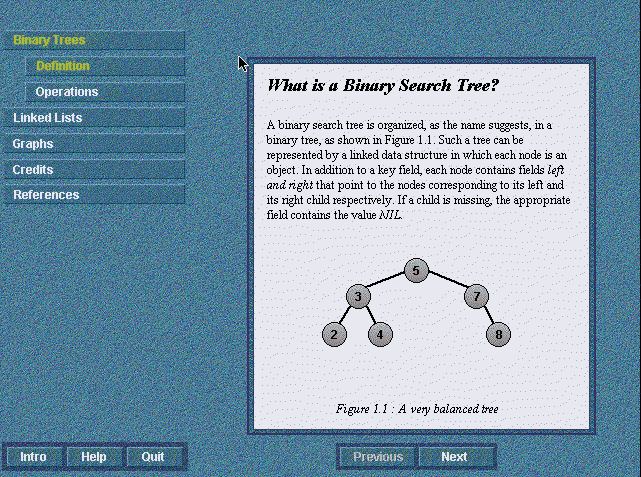Click the leaf node 4

(x=380, y=334)
